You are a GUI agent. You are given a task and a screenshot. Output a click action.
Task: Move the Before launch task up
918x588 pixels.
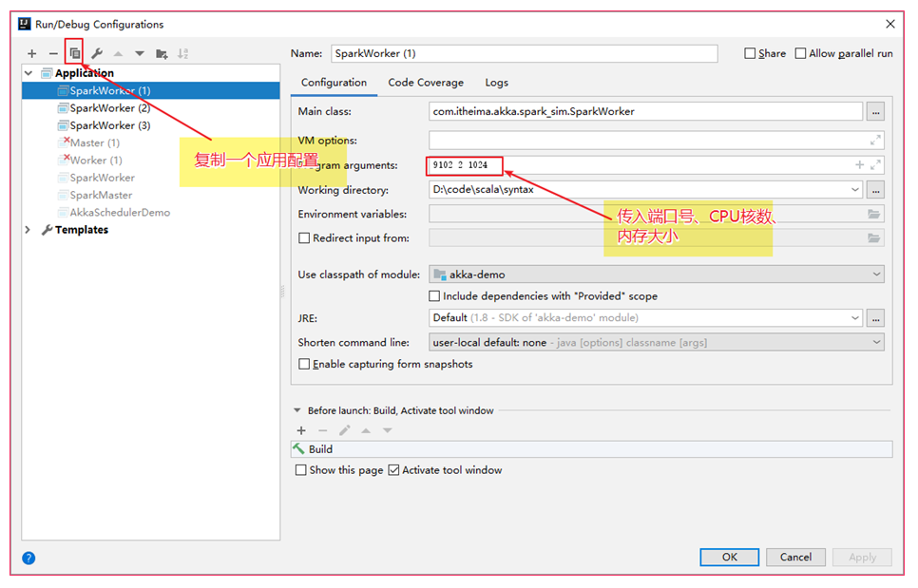(x=366, y=430)
